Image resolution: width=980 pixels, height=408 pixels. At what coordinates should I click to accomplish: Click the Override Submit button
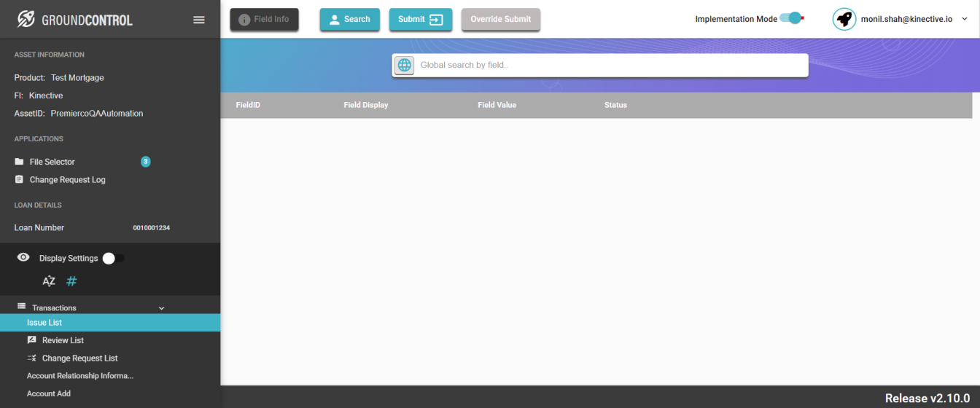[x=500, y=20]
